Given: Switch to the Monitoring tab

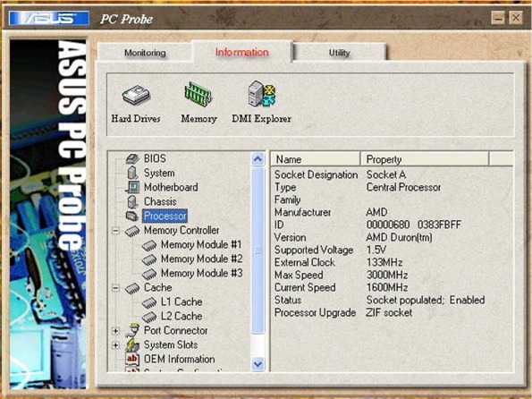Looking at the screenshot, I should coord(145,53).
